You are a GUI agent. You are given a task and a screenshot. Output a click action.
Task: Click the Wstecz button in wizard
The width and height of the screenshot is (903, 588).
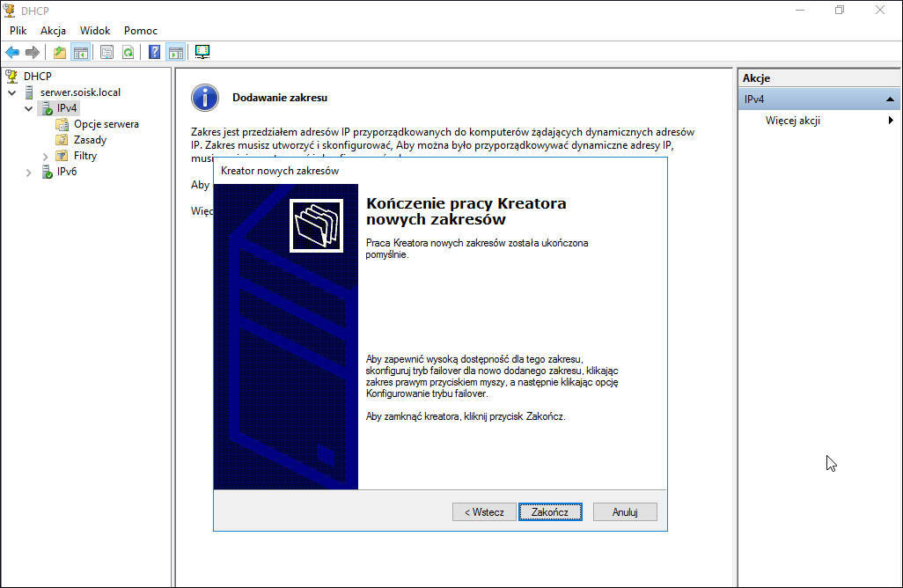(x=484, y=512)
